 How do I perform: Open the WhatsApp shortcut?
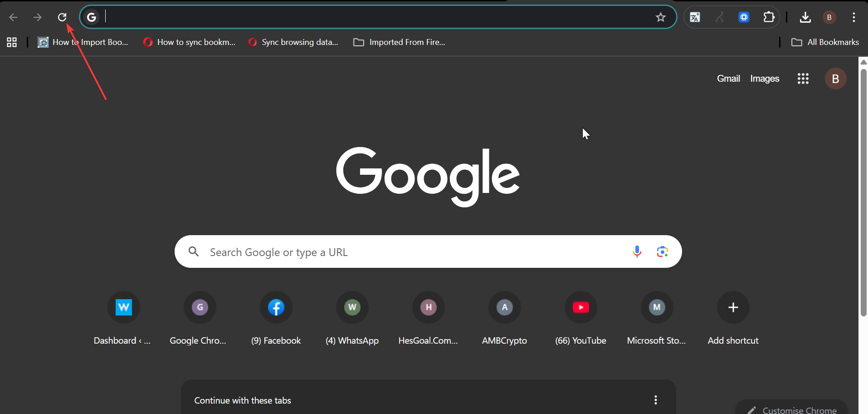352,319
